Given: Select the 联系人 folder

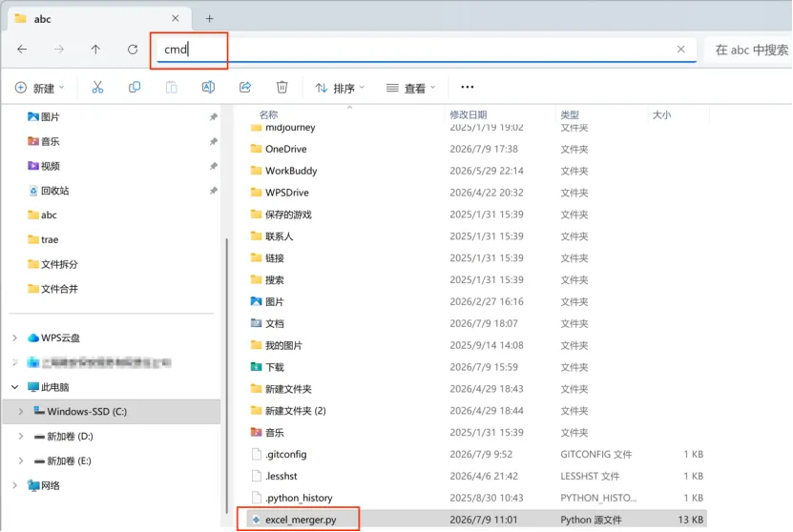Looking at the screenshot, I should (x=272, y=235).
